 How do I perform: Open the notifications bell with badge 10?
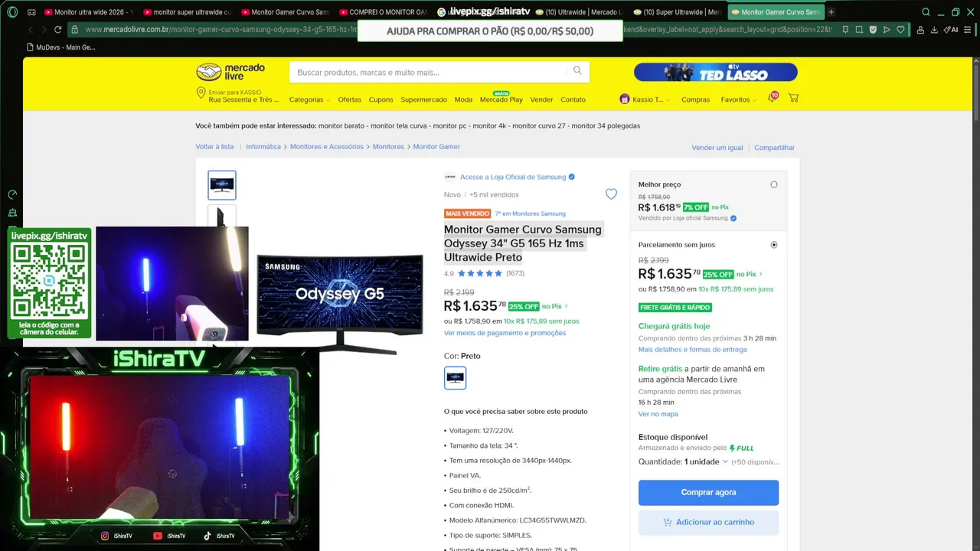pos(772,98)
